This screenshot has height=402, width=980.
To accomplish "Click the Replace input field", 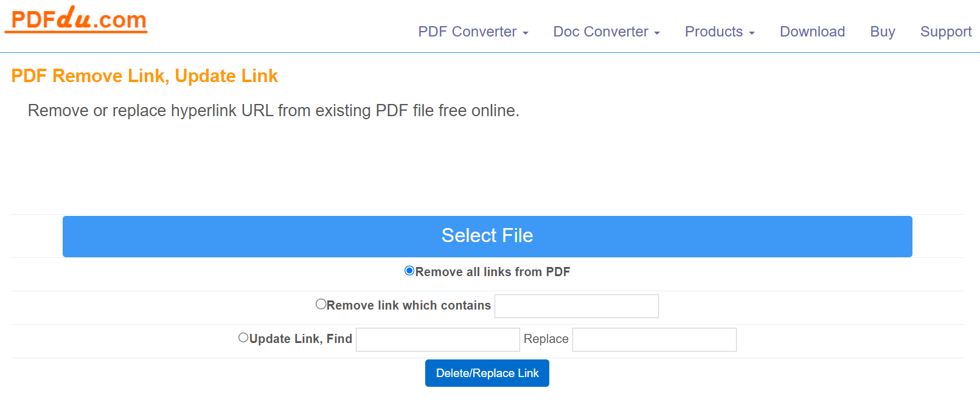I will (654, 339).
